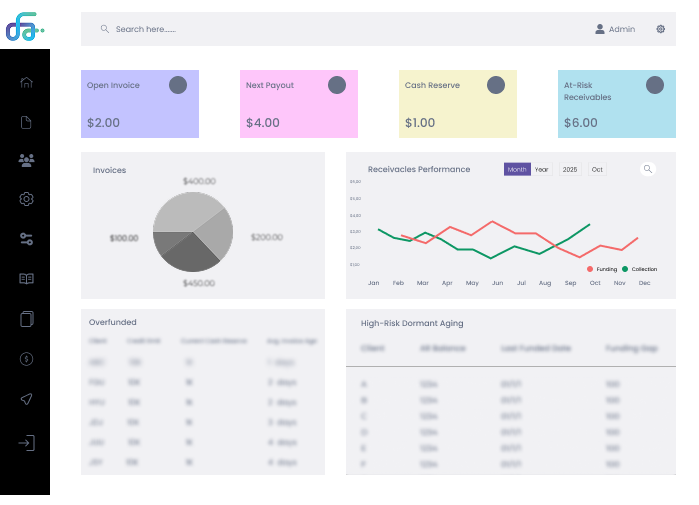
Task: Click the logout arrow icon in sidebar
Action: 26,442
